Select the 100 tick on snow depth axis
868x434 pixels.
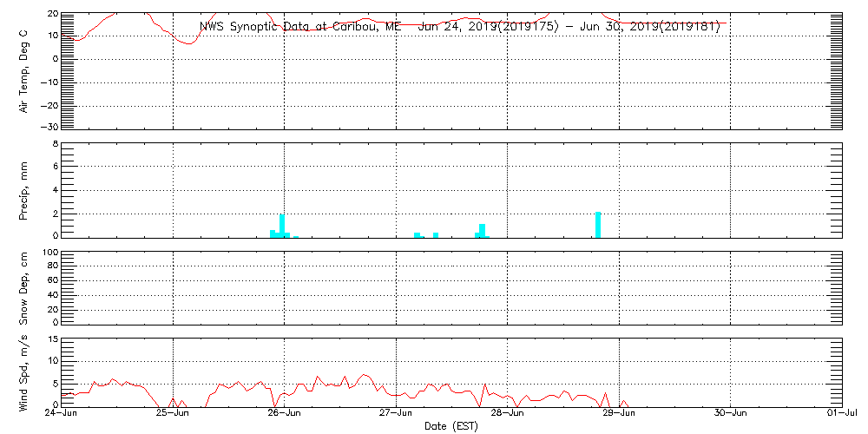point(49,253)
